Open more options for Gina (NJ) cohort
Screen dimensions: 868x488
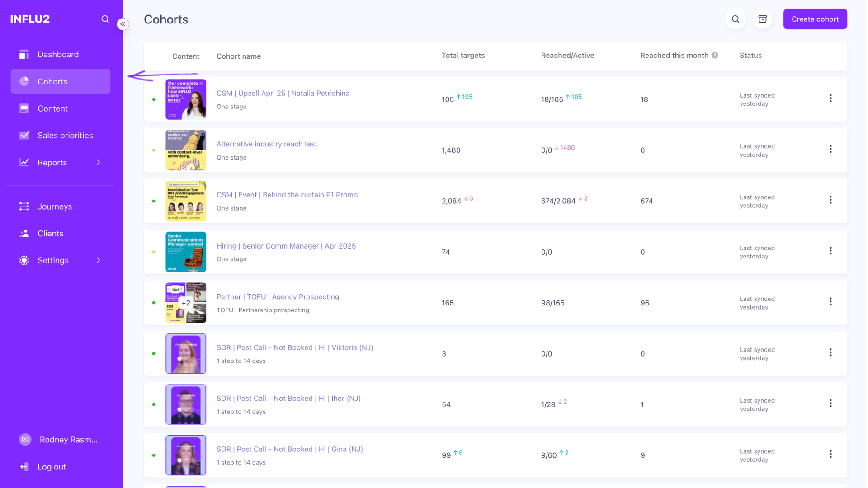click(830, 455)
